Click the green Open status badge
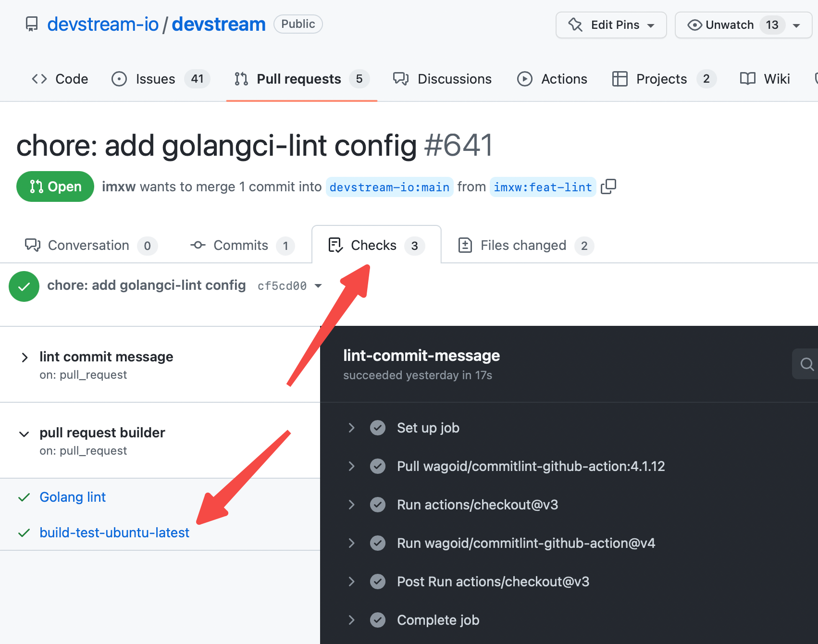Image resolution: width=818 pixels, height=644 pixels. click(x=55, y=186)
